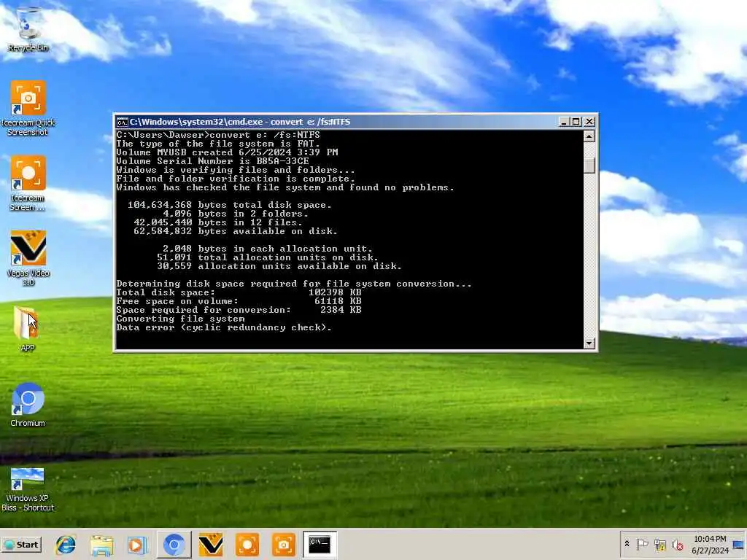Click the Show desktop button
Screen dimensions: 747x560
pyautogui.click(x=739, y=544)
